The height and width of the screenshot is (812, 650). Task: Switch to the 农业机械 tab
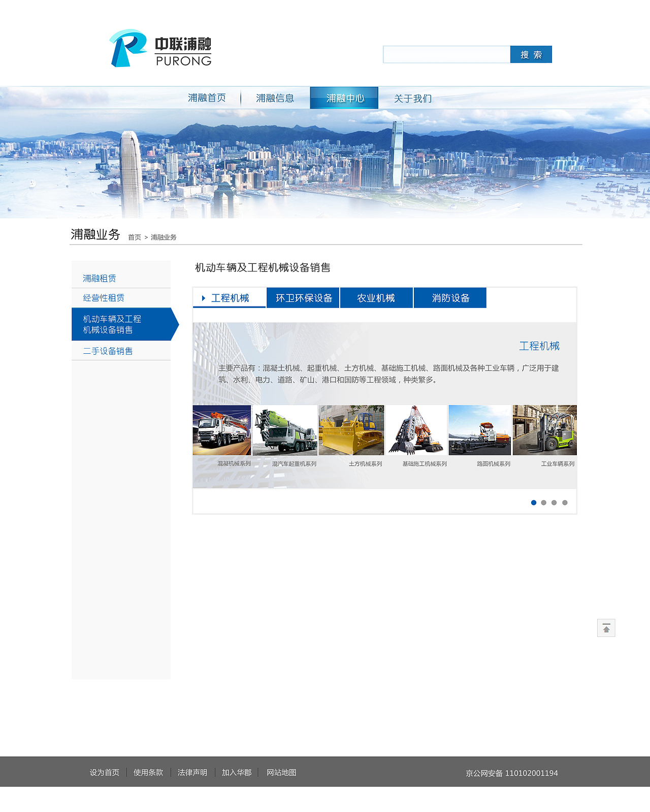pyautogui.click(x=376, y=298)
